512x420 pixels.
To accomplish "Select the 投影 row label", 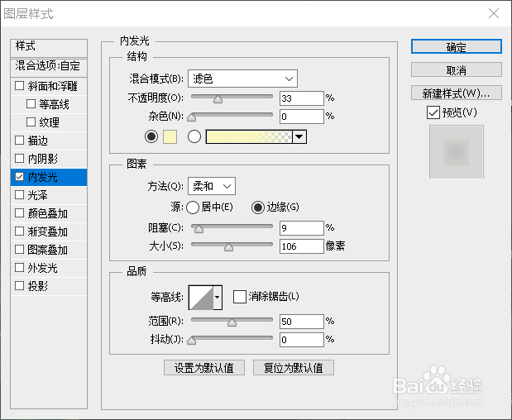I will (38, 286).
